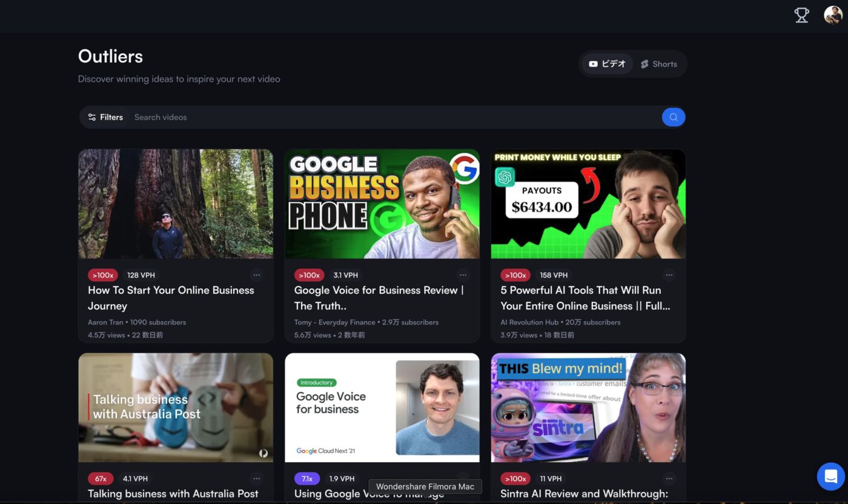Open the Google Business Phone thumbnail
This screenshot has height=504, width=848.
click(x=382, y=204)
